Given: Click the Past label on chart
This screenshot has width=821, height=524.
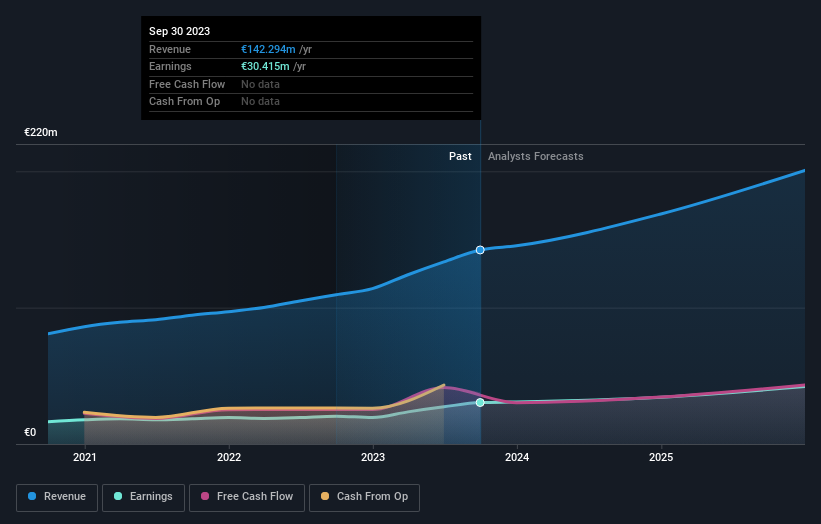Looking at the screenshot, I should tap(460, 156).
